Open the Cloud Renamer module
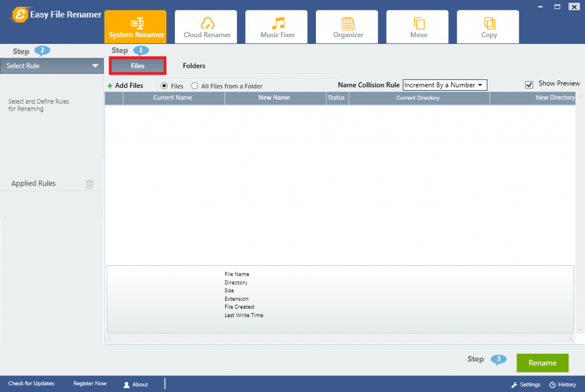The height and width of the screenshot is (392, 585). point(206,26)
